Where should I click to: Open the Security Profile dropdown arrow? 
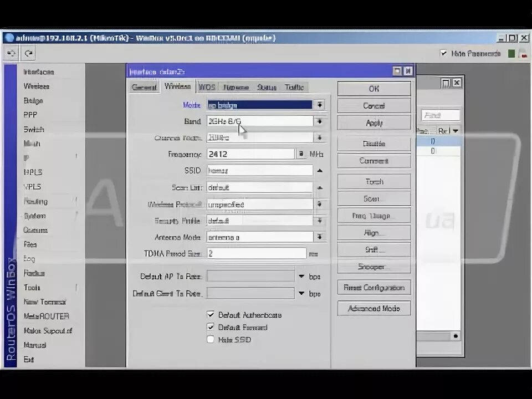(x=320, y=221)
